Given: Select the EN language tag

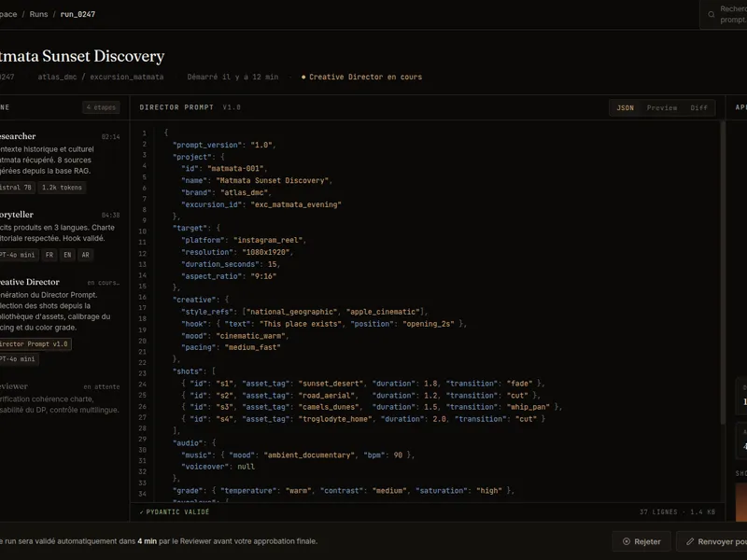Looking at the screenshot, I should pos(67,255).
